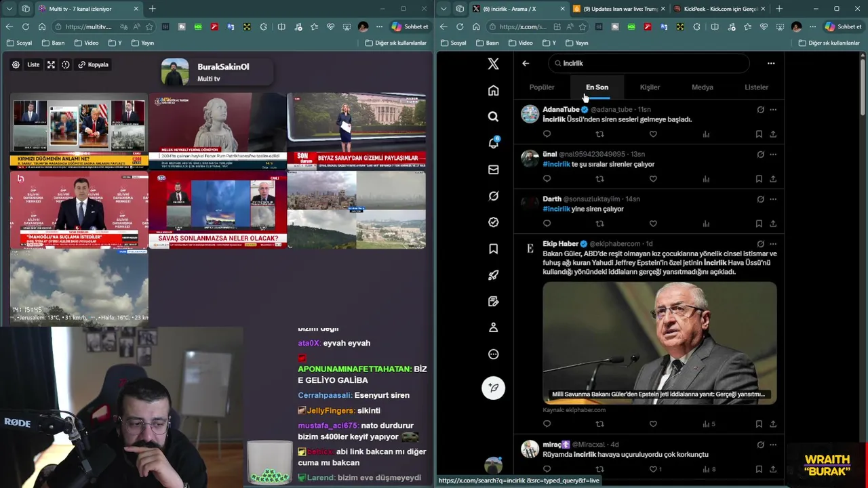
Task: Click the incirlik search field on X
Action: click(648, 63)
